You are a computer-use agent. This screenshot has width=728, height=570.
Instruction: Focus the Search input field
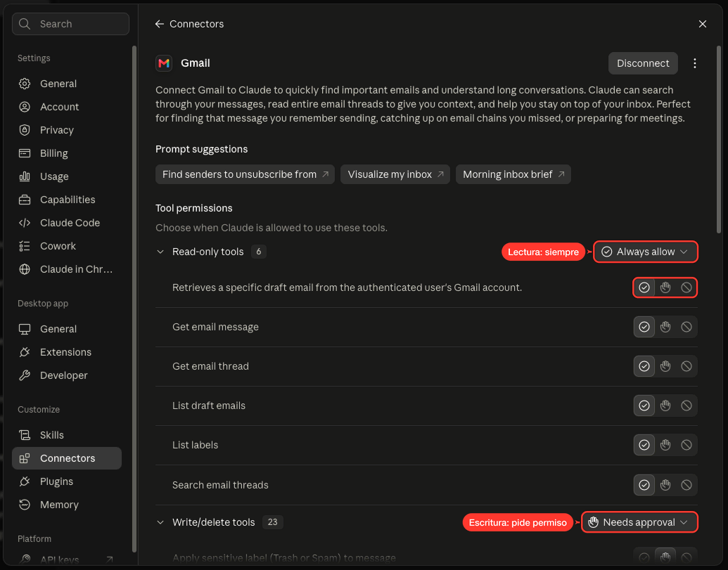[x=70, y=24]
